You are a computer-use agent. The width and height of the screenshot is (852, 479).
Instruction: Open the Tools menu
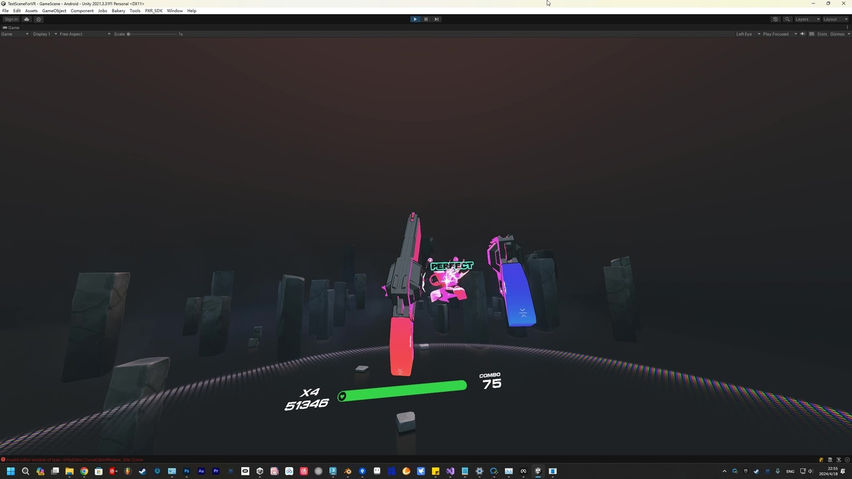pyautogui.click(x=135, y=11)
